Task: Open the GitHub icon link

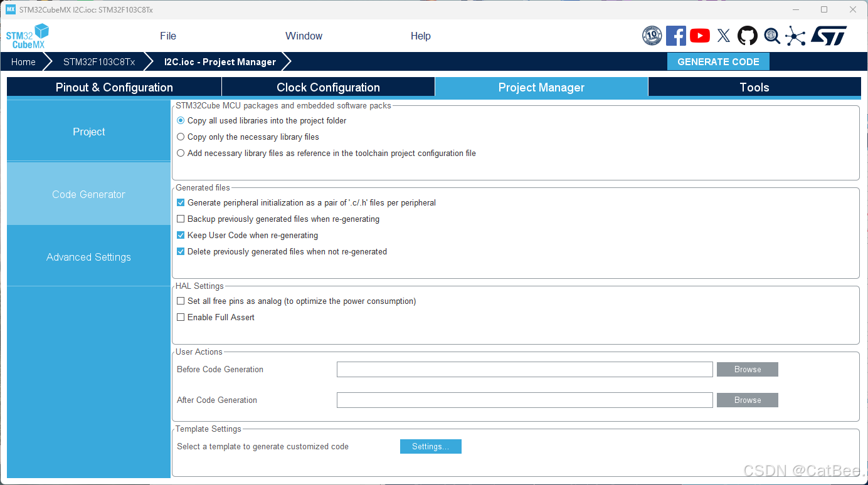Action: click(748, 36)
